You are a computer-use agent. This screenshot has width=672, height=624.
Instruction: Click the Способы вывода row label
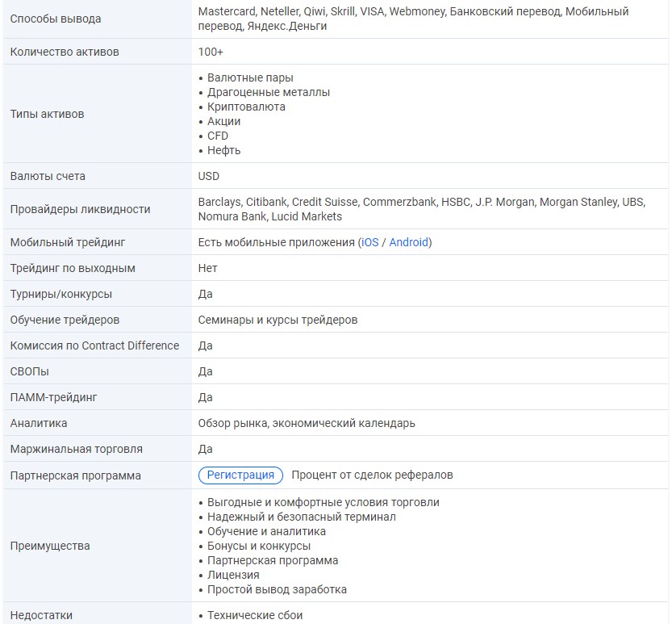click(56, 19)
